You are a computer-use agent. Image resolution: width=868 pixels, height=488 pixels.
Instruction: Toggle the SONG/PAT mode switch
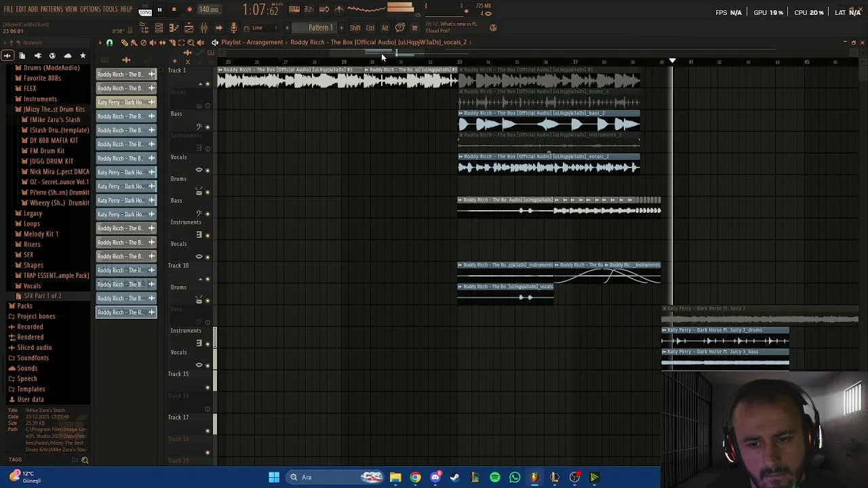145,11
